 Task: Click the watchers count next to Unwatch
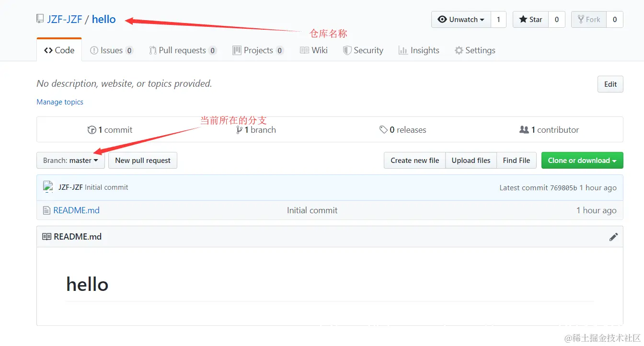[498, 20]
